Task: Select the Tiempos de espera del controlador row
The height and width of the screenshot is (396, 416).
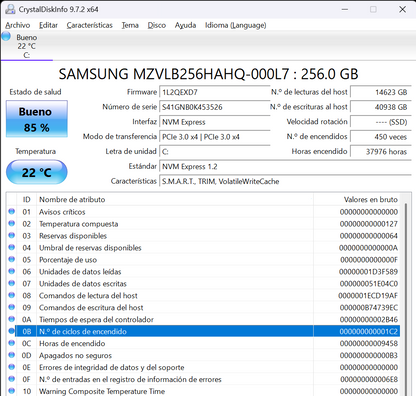Action: [203, 319]
